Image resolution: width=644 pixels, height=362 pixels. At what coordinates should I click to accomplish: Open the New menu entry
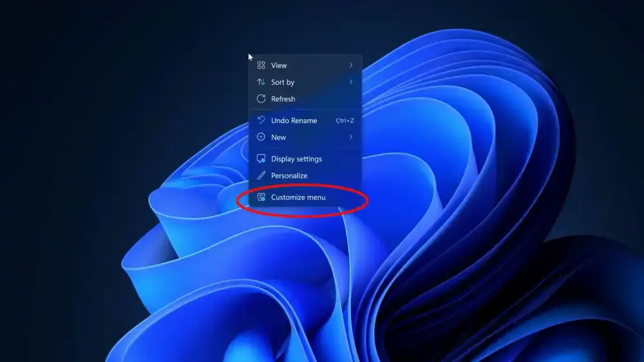(x=305, y=137)
